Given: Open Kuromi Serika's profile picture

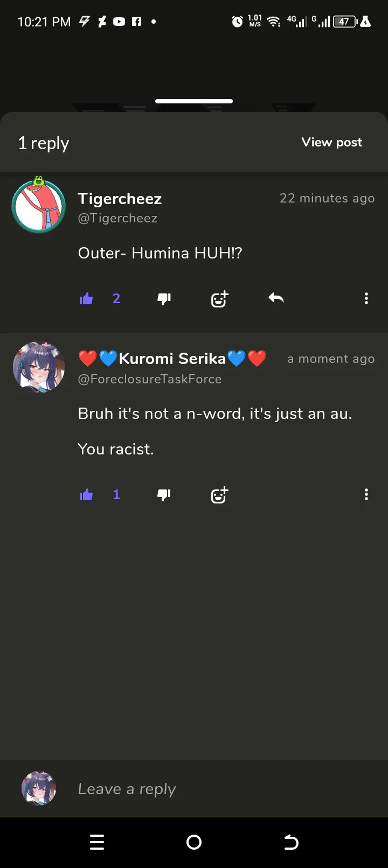Looking at the screenshot, I should 39,367.
